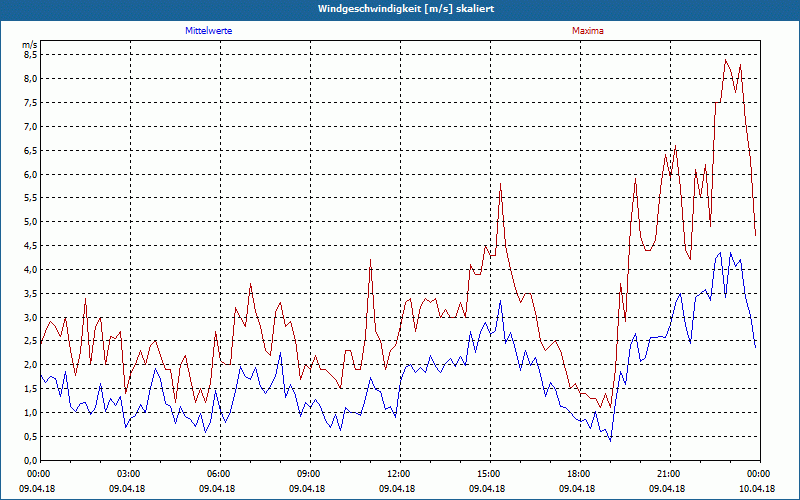
Task: Click the '09.04.18' date under 03:00
Action: pos(127,488)
